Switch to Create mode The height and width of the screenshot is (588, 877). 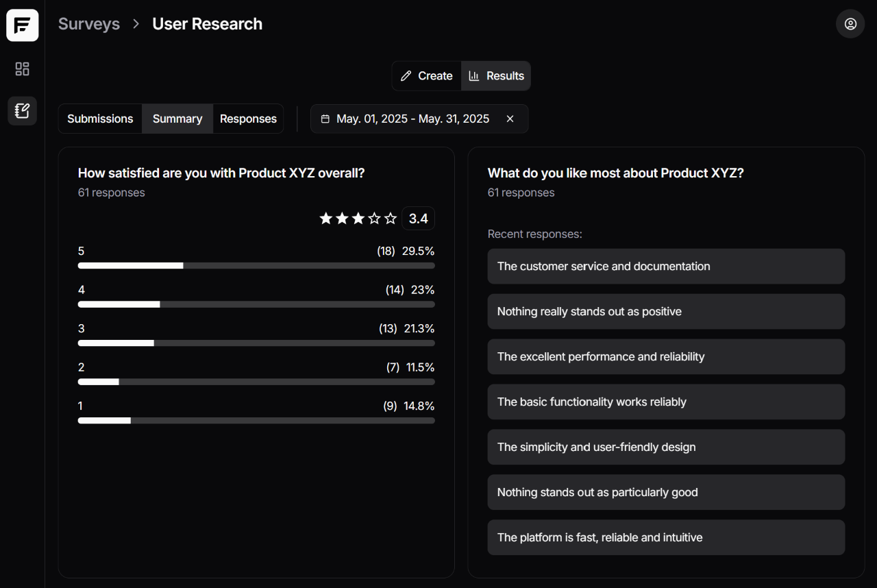pyautogui.click(x=427, y=76)
